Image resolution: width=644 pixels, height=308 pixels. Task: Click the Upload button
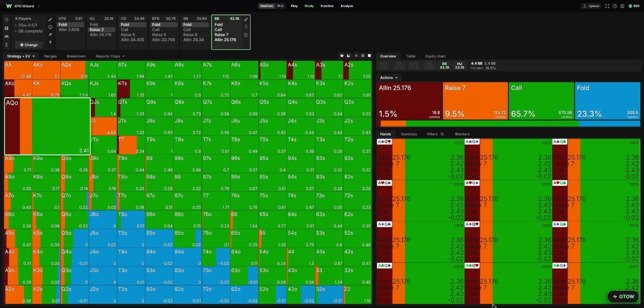(591, 6)
